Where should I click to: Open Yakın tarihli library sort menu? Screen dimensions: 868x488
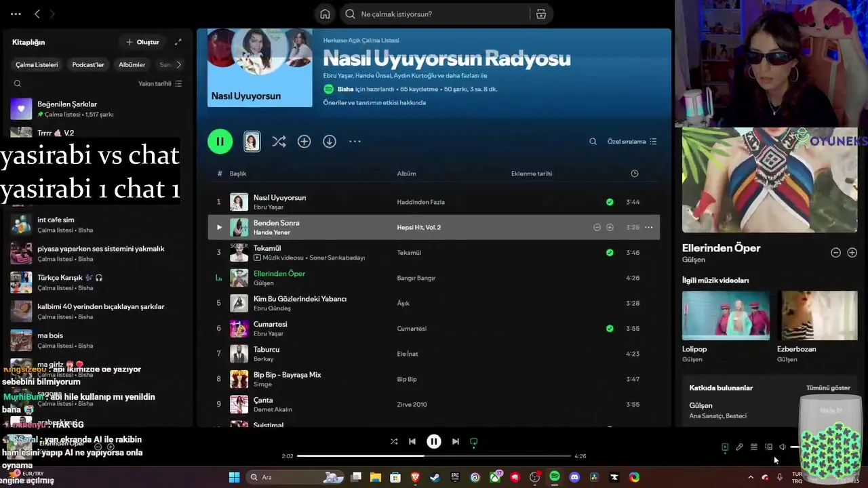[x=160, y=83]
